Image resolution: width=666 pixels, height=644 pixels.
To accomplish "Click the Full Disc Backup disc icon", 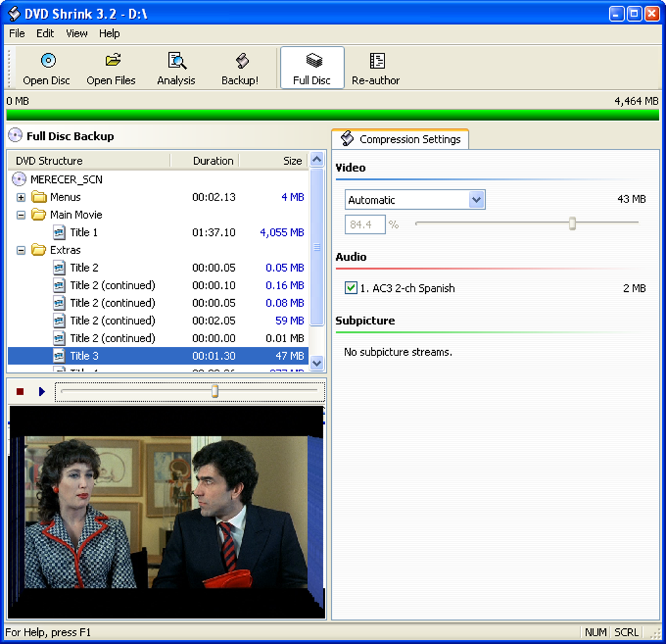I will (15, 135).
